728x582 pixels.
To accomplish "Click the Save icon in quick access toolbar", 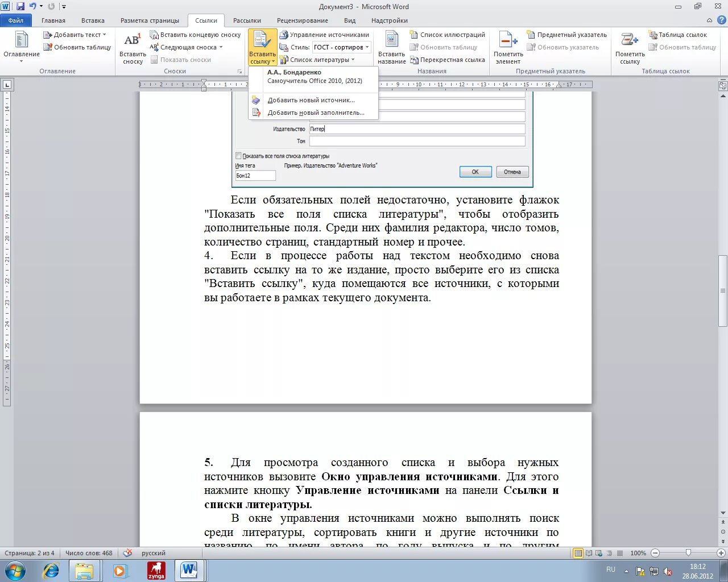I will coord(20,6).
